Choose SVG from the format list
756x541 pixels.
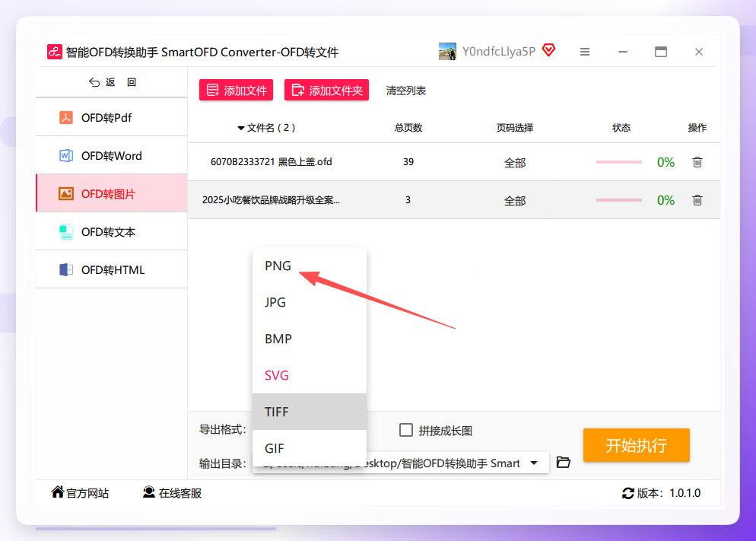tap(310, 375)
